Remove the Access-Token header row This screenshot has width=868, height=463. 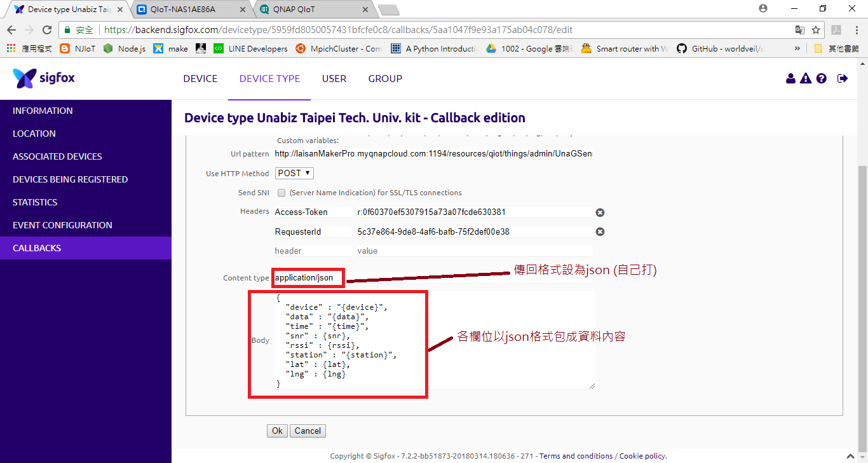[599, 212]
